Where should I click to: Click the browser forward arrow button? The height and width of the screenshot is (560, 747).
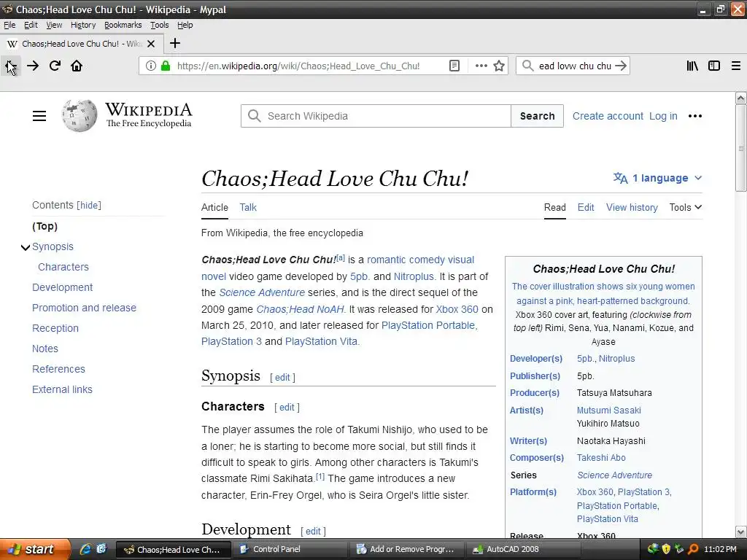coord(33,66)
